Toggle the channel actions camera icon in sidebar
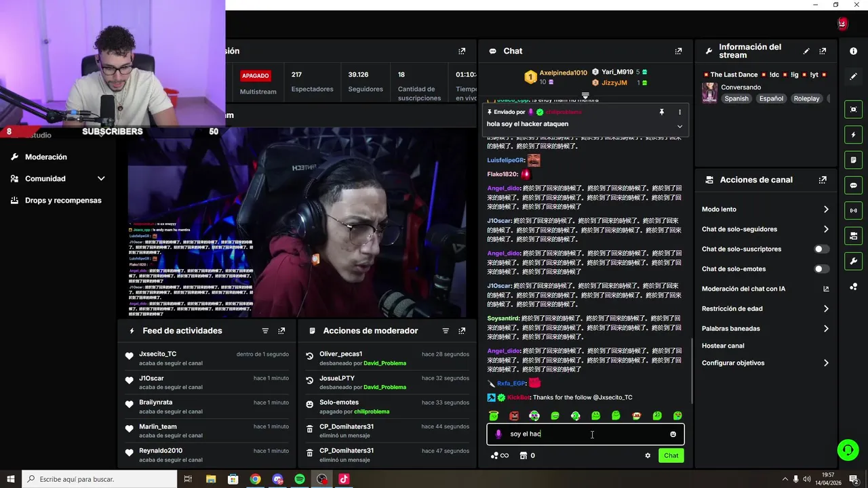 pyautogui.click(x=853, y=236)
